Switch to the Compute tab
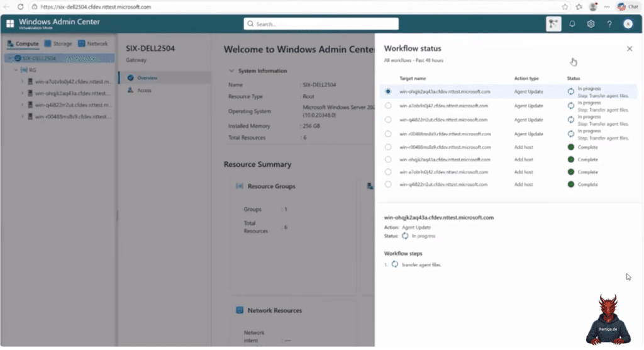This screenshot has width=644, height=350. click(x=23, y=43)
